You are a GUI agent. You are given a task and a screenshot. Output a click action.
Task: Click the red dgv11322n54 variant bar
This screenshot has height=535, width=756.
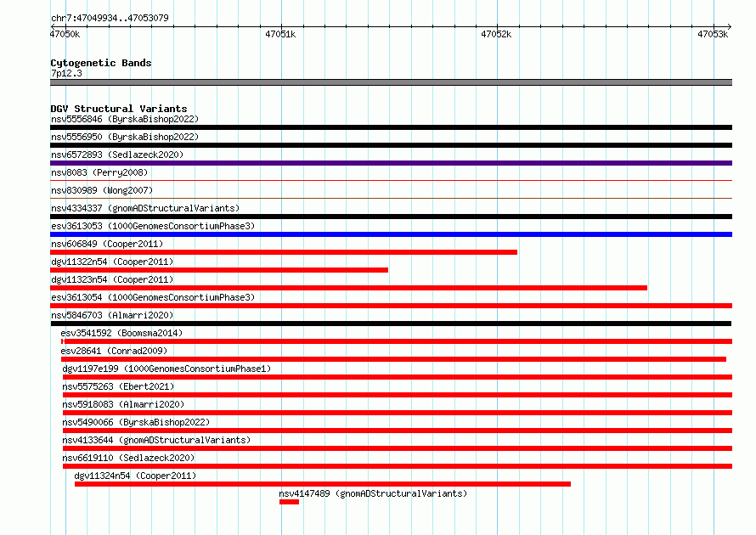(x=219, y=270)
